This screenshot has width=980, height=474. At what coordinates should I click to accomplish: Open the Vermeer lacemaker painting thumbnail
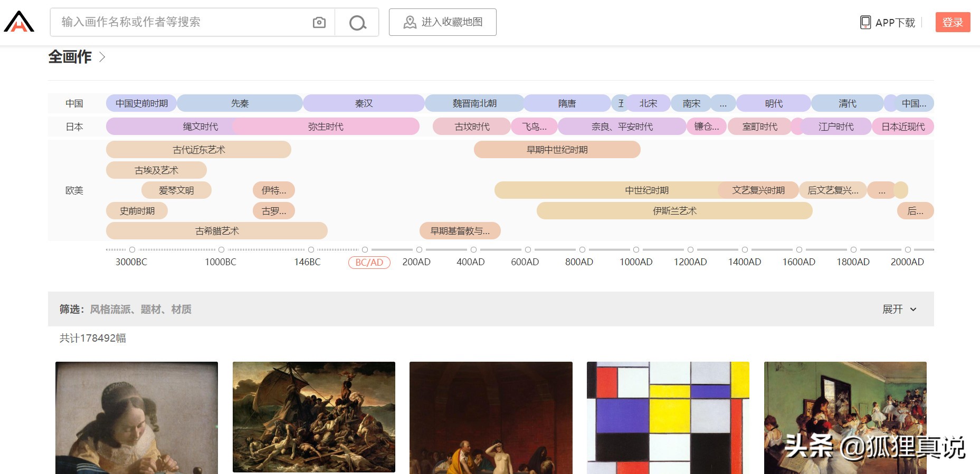click(x=137, y=418)
